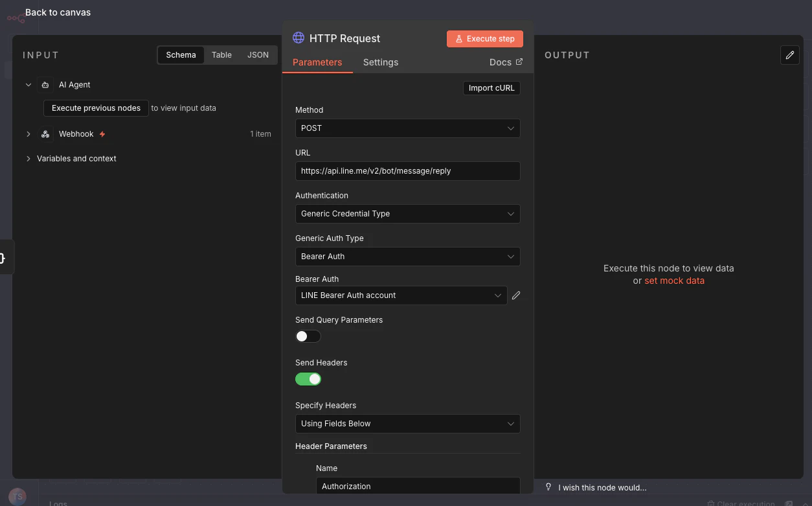The width and height of the screenshot is (812, 506).
Task: Click the URL input field
Action: (408, 171)
